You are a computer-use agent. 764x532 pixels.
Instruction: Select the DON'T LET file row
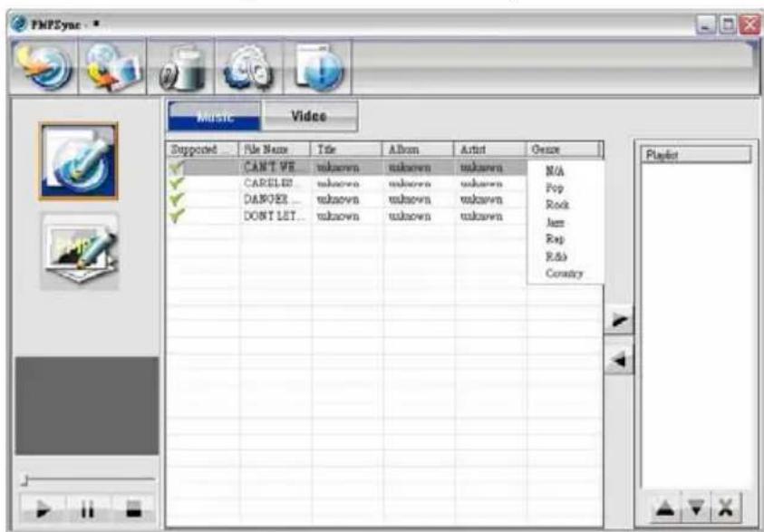[x=347, y=216]
